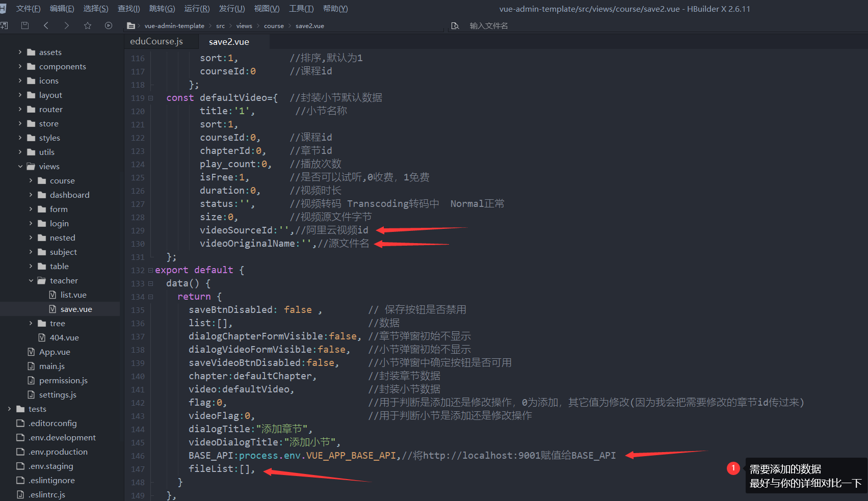Click the permission.js file icon
Image resolution: width=868 pixels, height=501 pixels.
point(31,380)
